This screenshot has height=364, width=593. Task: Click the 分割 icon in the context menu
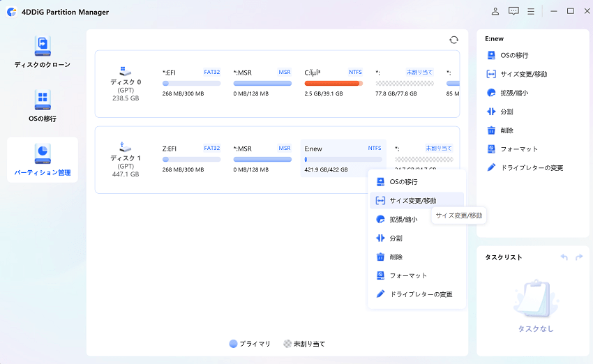pyautogui.click(x=380, y=238)
